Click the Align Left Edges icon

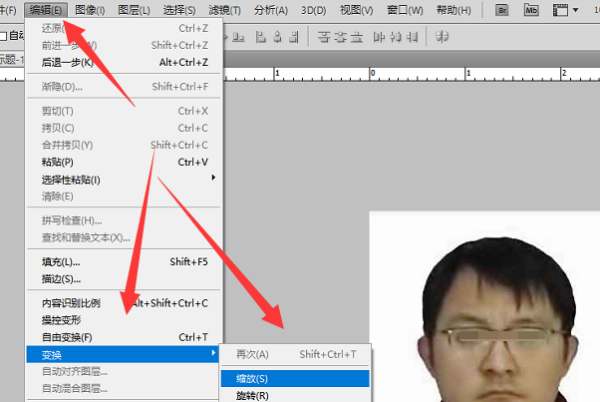261,37
